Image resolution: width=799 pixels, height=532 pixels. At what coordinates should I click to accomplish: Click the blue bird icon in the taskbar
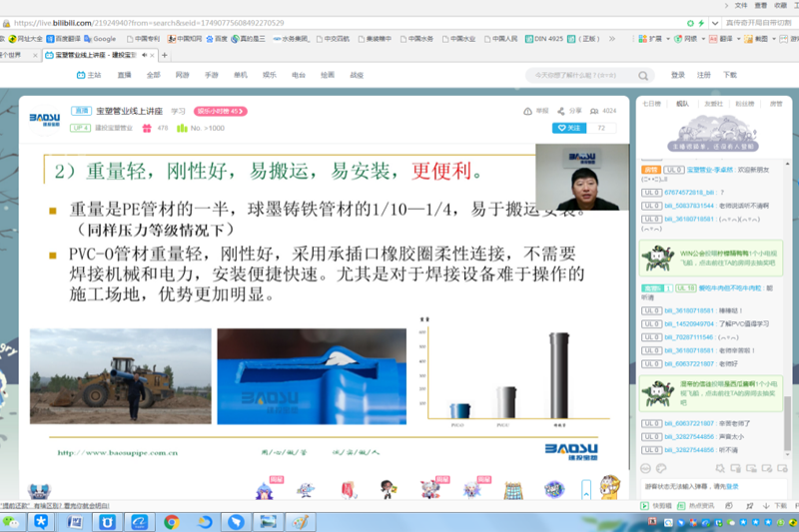236,522
